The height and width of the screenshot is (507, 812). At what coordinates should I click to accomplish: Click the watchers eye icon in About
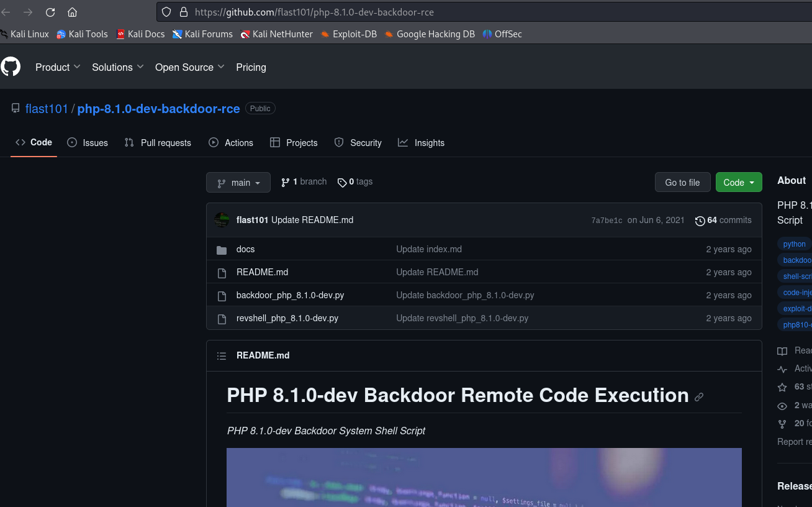point(782,406)
